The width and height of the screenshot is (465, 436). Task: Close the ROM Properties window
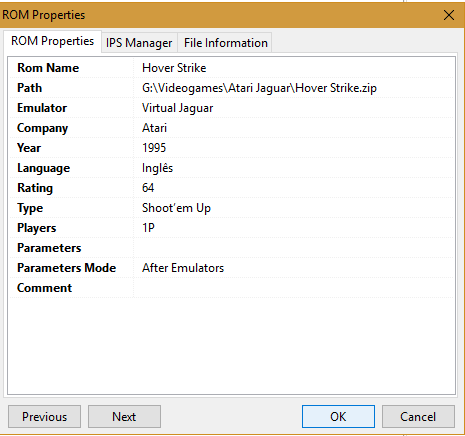pyautogui.click(x=449, y=15)
